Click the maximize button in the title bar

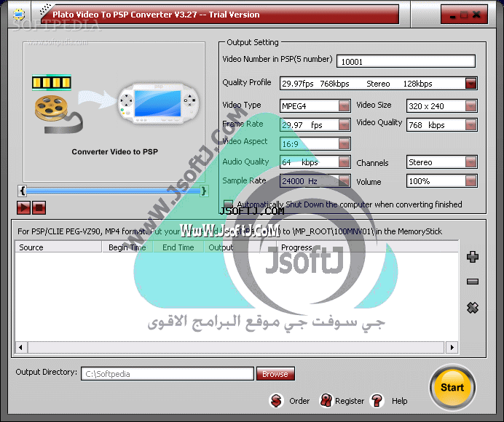[x=464, y=15]
